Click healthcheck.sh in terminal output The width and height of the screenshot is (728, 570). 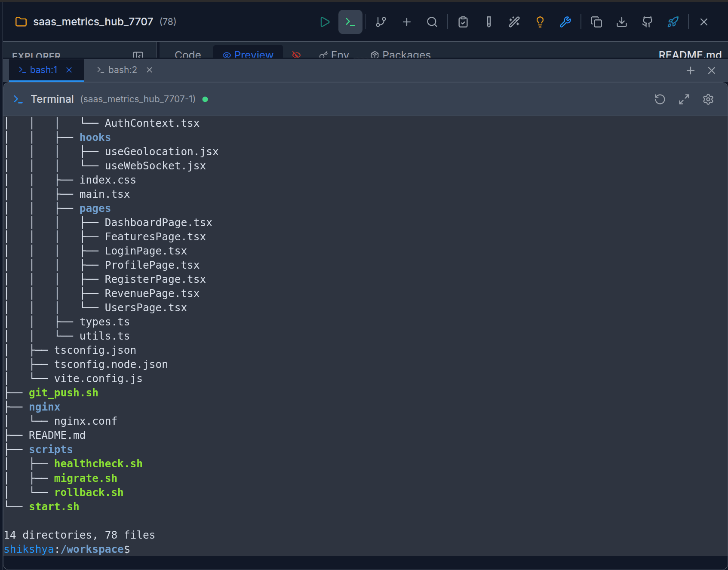pyautogui.click(x=98, y=464)
